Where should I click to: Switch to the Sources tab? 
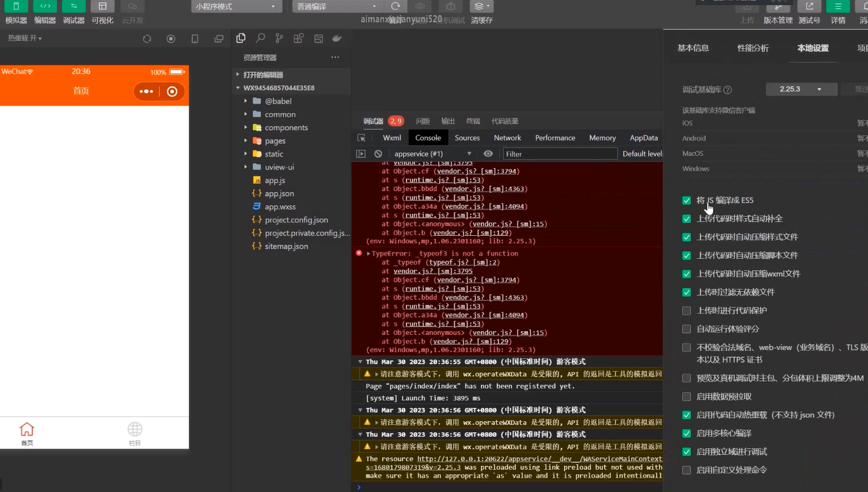pyautogui.click(x=467, y=138)
